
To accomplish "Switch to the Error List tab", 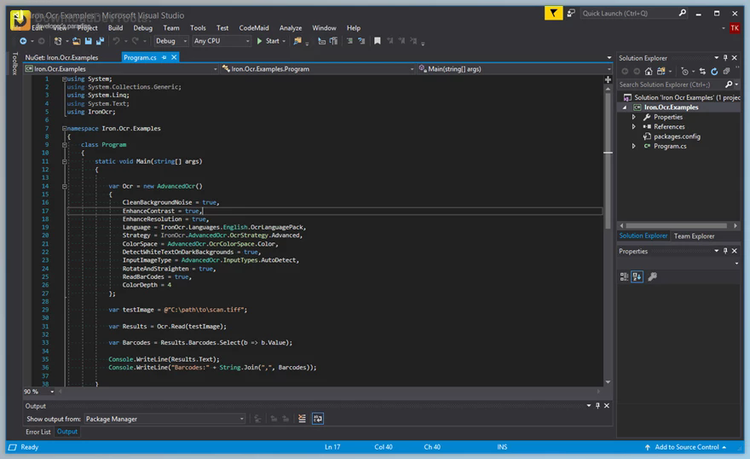I will click(38, 432).
